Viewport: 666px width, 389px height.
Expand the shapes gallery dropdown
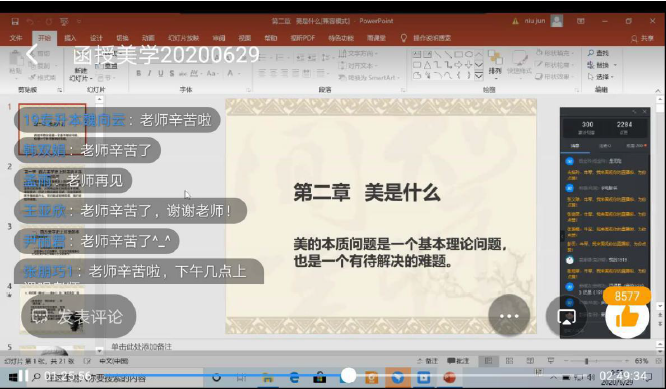(479, 76)
